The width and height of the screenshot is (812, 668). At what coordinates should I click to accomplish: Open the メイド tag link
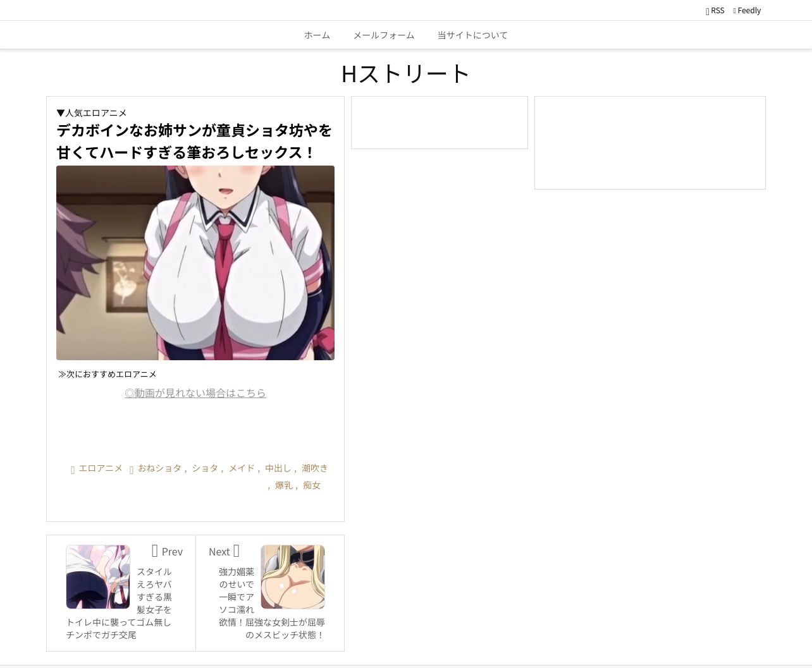pos(241,468)
